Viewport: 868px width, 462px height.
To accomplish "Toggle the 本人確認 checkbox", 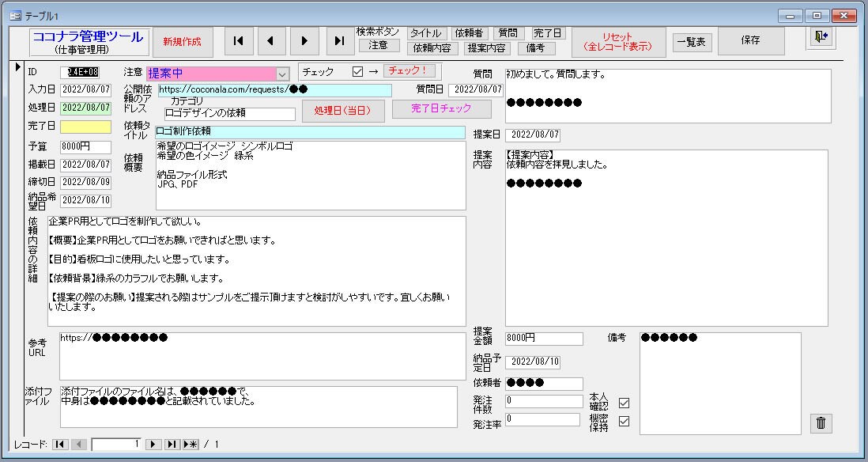I will [x=624, y=403].
